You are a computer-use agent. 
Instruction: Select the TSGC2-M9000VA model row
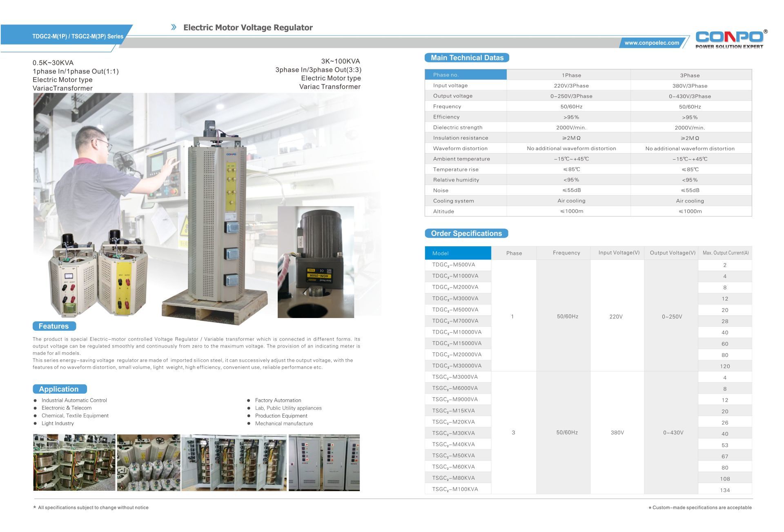click(x=458, y=400)
